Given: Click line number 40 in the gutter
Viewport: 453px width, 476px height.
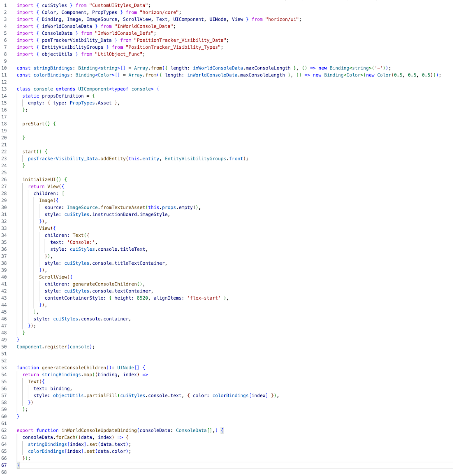Looking at the screenshot, I should [x=4, y=277].
